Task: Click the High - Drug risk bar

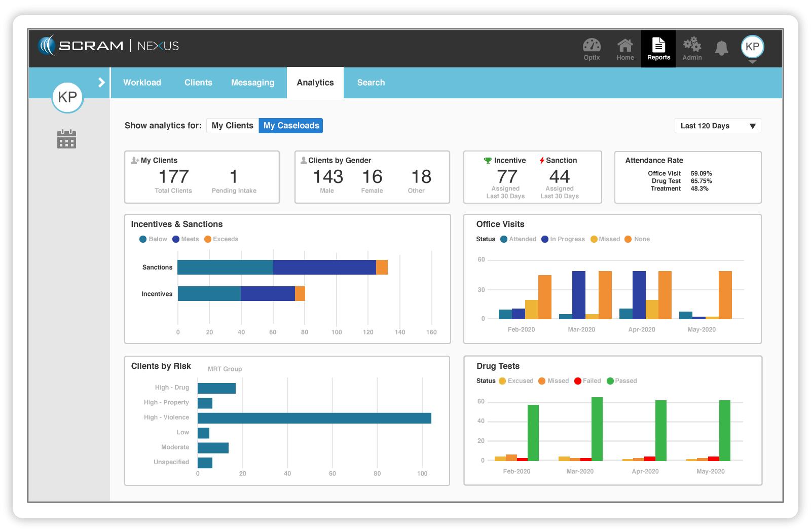Action: 216,388
